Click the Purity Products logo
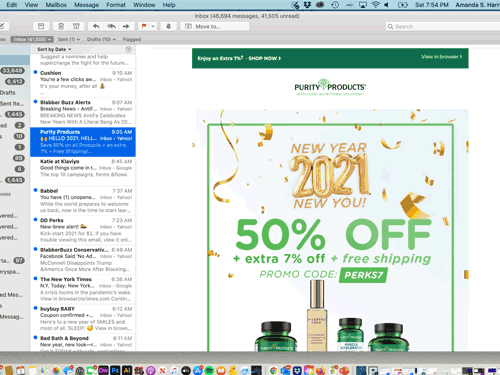 pos(330,87)
